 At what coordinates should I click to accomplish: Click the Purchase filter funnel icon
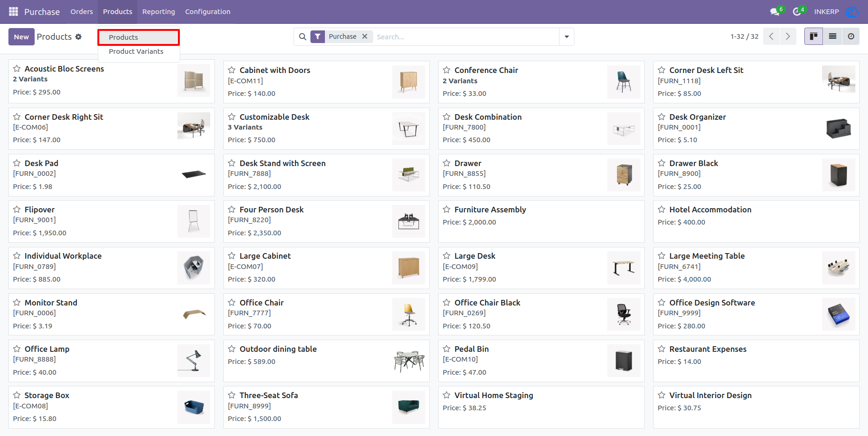[x=317, y=36]
